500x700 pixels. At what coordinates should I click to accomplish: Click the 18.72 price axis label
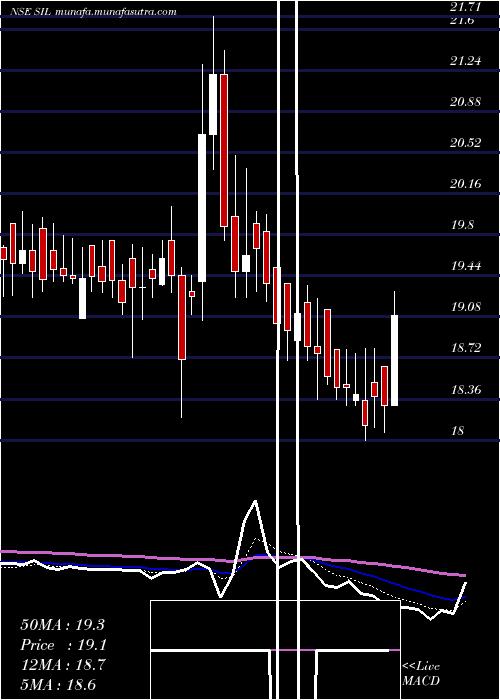click(466, 348)
